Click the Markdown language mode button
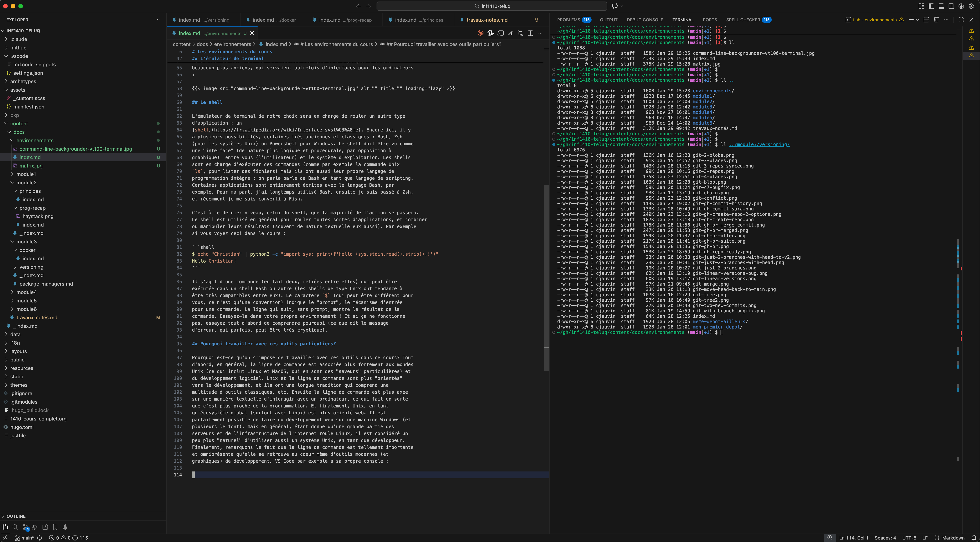This screenshot has height=542, width=980. (953, 538)
